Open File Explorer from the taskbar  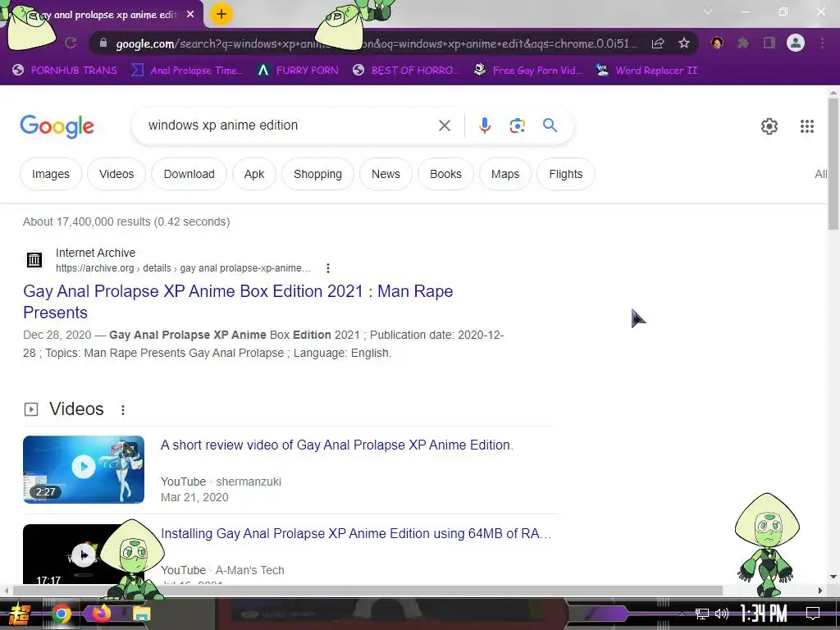(141, 614)
